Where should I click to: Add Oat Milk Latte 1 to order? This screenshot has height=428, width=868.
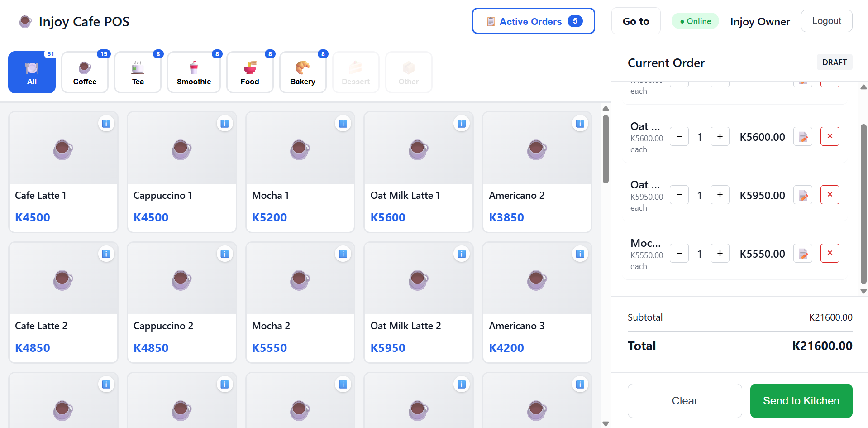(x=419, y=172)
